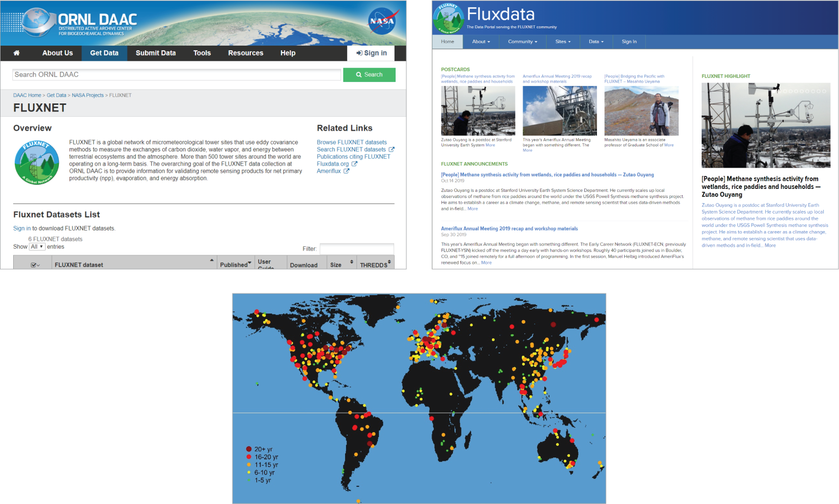Viewport: 839px width, 504px height.
Task: Click NASA Projects breadcrumb link
Action: pyautogui.click(x=88, y=95)
